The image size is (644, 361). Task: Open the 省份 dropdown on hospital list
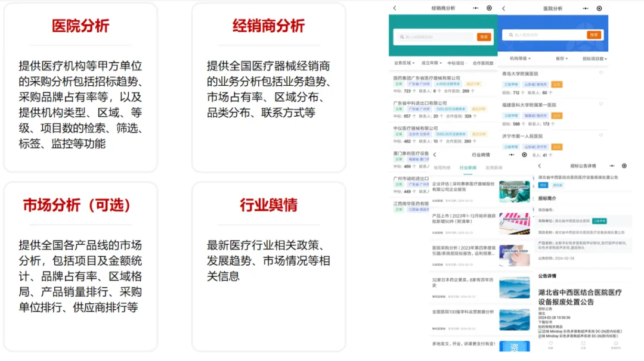pos(561,58)
